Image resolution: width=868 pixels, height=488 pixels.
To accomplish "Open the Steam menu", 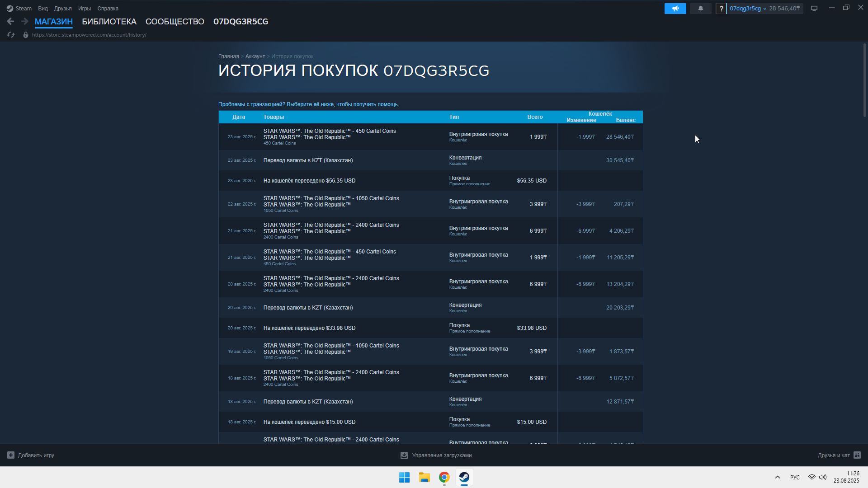I will 24,9.
